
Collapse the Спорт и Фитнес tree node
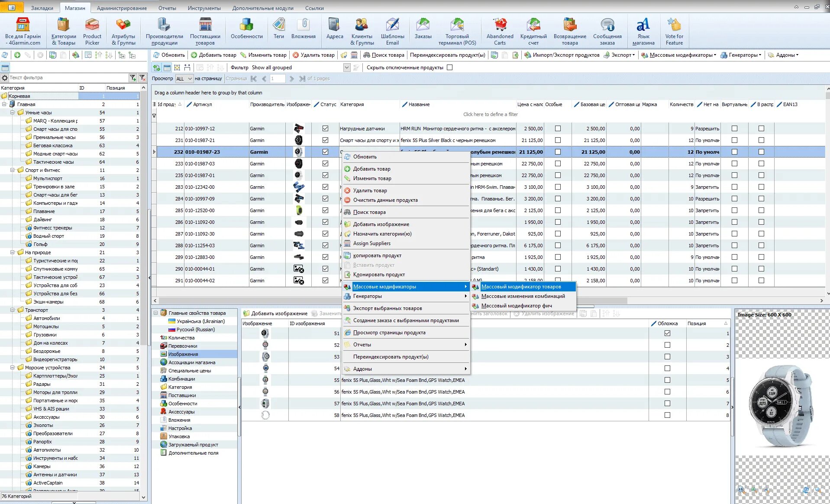[x=13, y=170]
